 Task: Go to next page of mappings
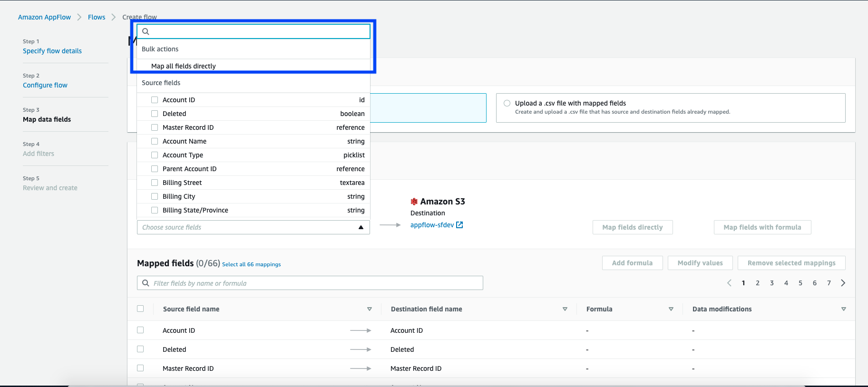point(843,283)
